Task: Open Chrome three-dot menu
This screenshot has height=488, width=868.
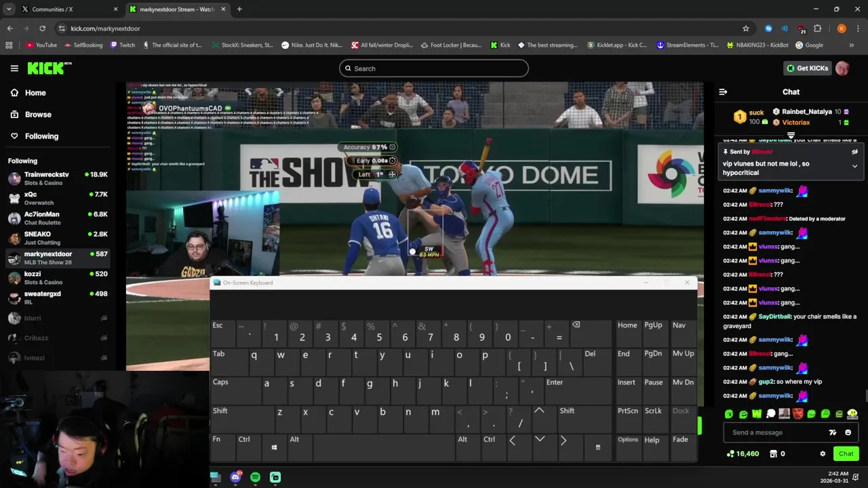Action: tap(859, 28)
